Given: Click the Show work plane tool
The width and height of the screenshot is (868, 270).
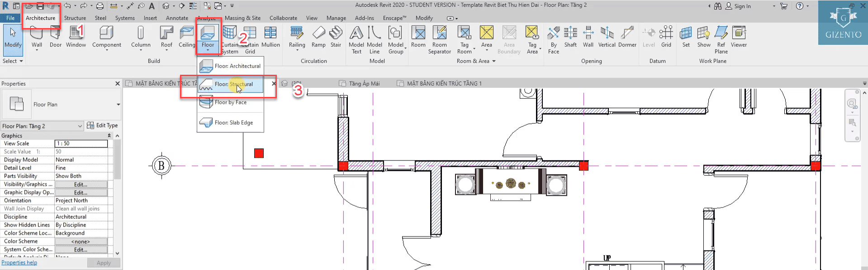Looking at the screenshot, I should (x=704, y=37).
